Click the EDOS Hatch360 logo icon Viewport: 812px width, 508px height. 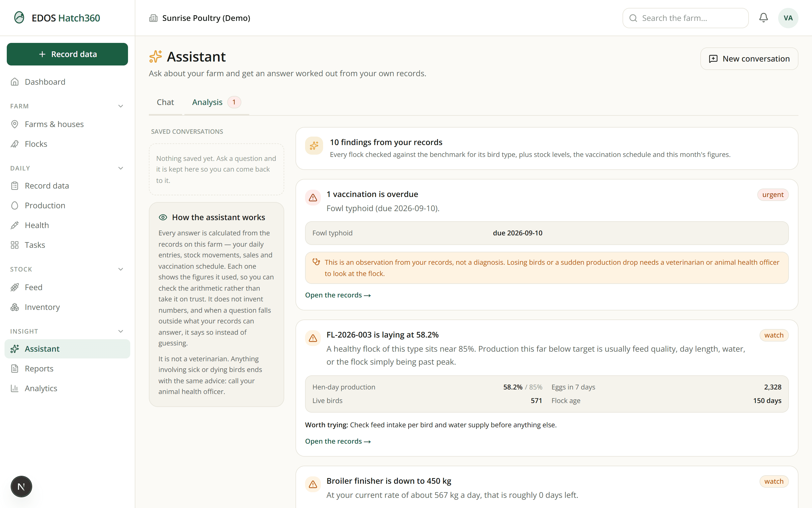tap(19, 17)
